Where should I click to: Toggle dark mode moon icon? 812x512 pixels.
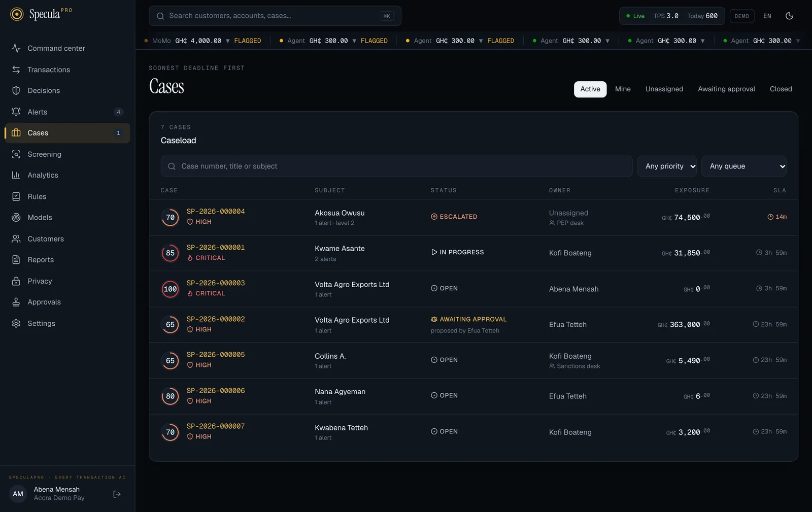[x=789, y=16]
